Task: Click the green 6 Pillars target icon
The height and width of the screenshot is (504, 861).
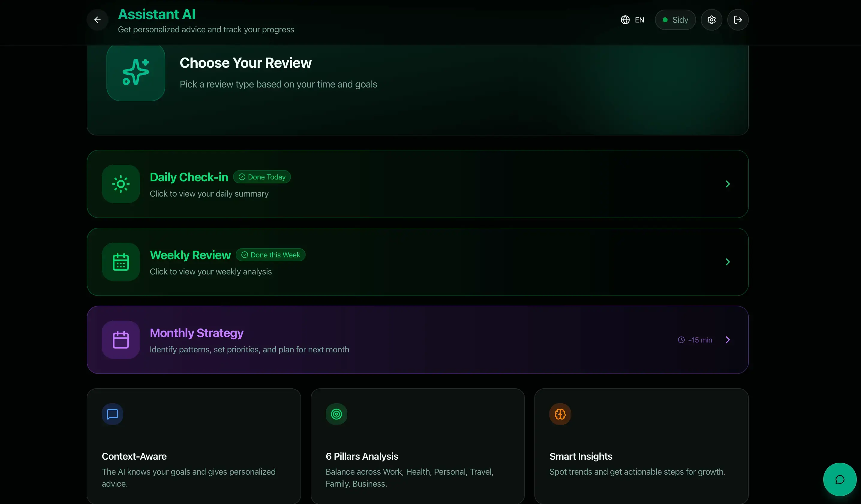Action: click(336, 414)
